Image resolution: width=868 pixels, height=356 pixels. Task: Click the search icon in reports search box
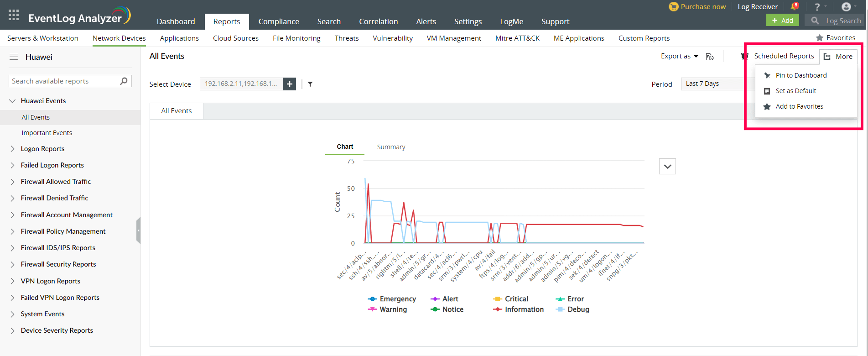[124, 81]
